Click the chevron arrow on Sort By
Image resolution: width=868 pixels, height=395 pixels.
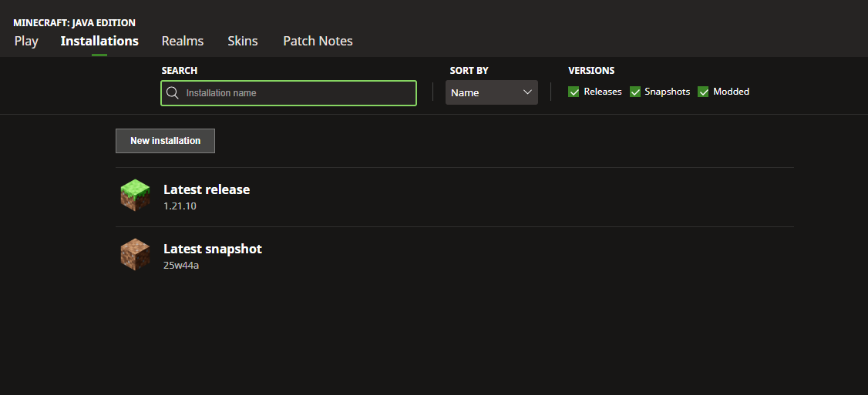point(527,92)
